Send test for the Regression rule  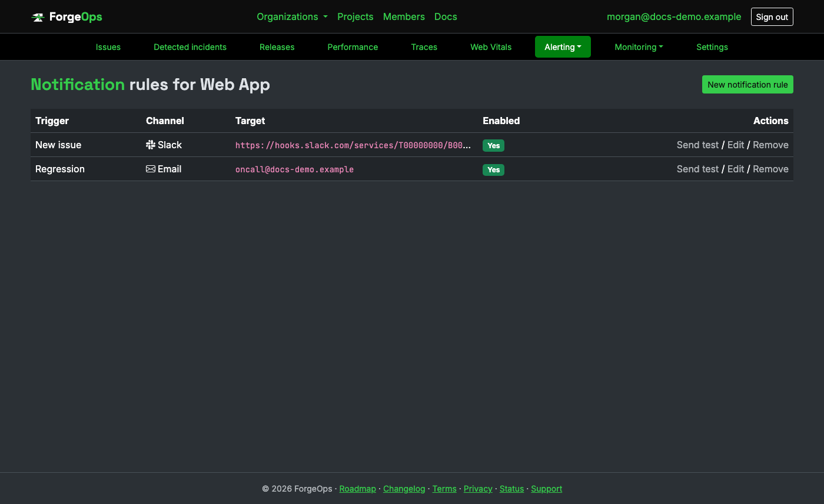pyautogui.click(x=697, y=169)
